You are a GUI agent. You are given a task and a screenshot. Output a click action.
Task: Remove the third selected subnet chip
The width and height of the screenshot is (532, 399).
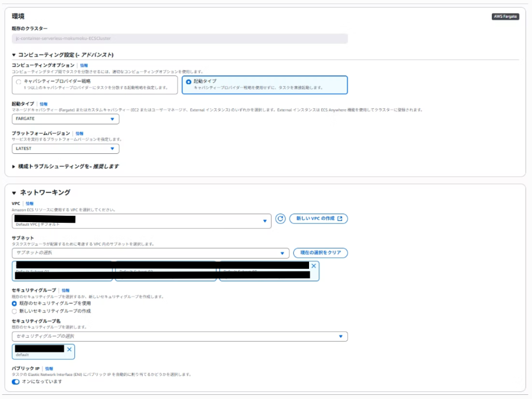click(314, 266)
